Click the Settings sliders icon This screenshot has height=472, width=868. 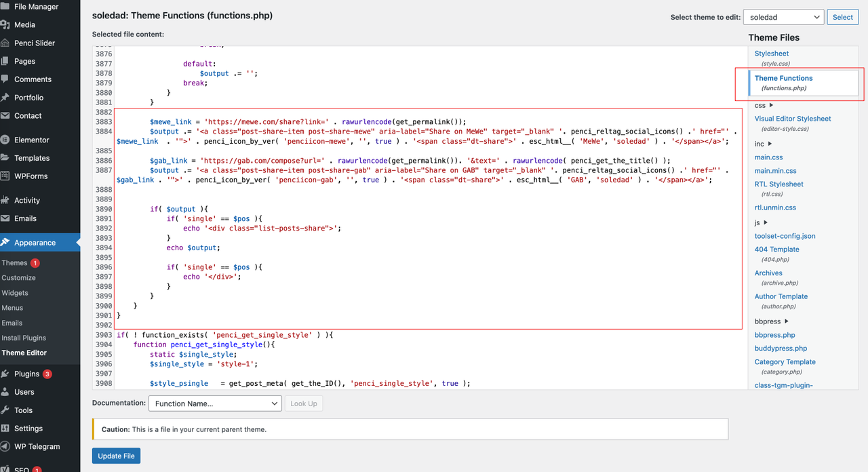click(5, 429)
